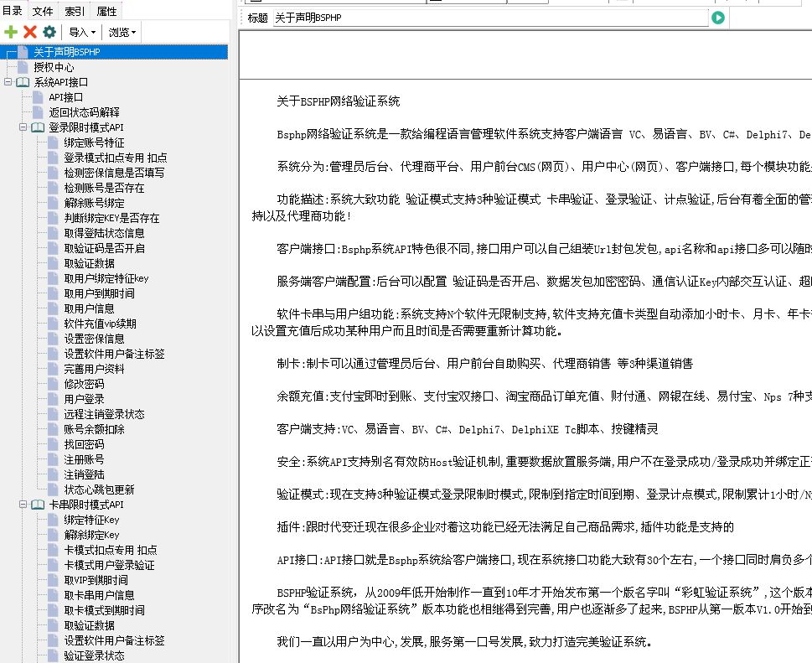Click the page icon beside 用户登录
812x663 pixels.
[53, 399]
